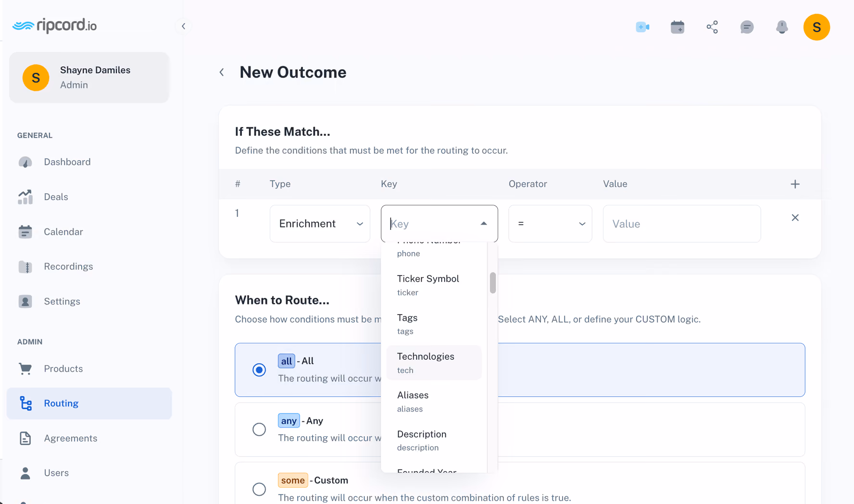Click the Products cart icon

(x=25, y=369)
